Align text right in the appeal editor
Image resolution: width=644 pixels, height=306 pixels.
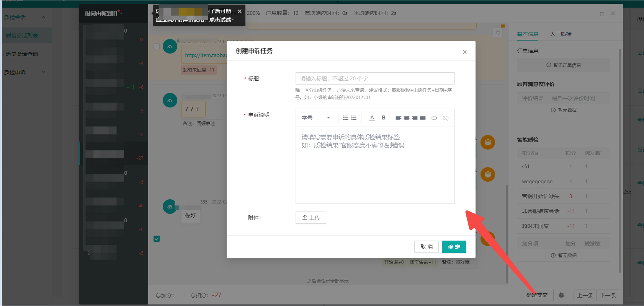click(415, 118)
